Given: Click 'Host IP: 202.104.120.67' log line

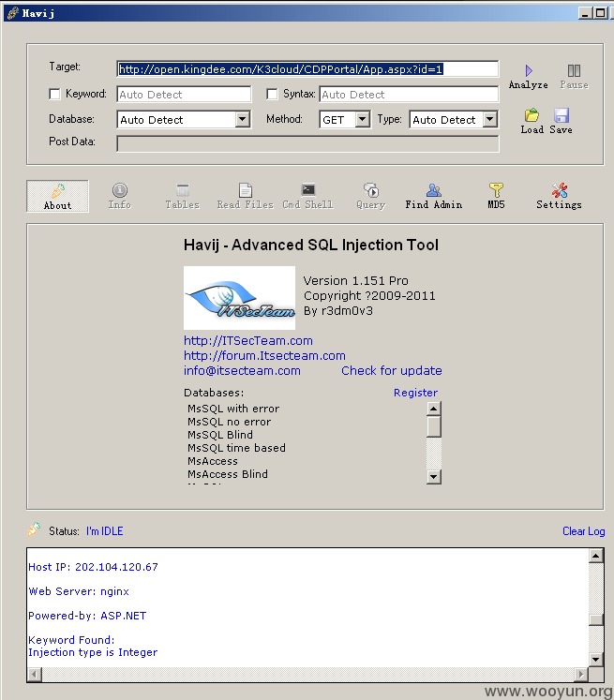Looking at the screenshot, I should click(x=94, y=567).
